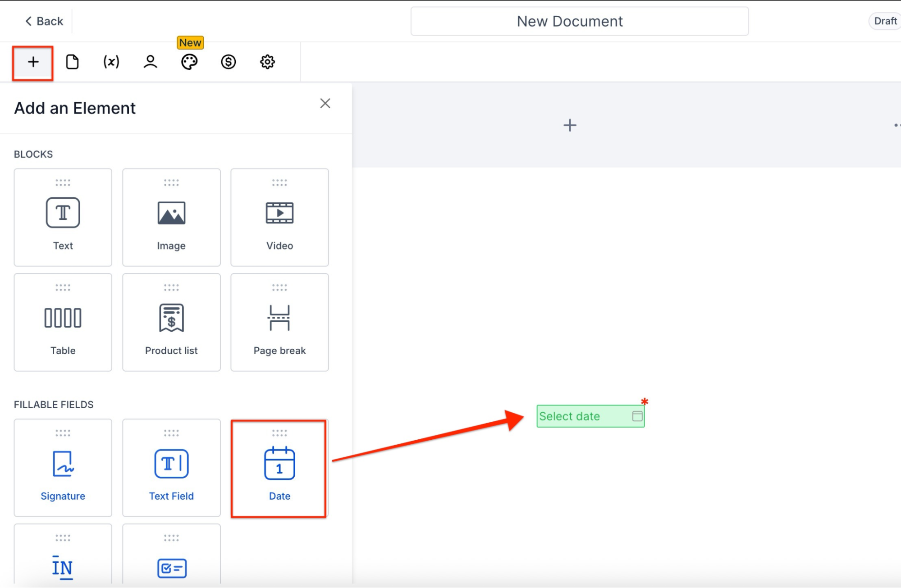Pick the Date fillable field tile
The height and width of the screenshot is (588, 901).
[279, 468]
